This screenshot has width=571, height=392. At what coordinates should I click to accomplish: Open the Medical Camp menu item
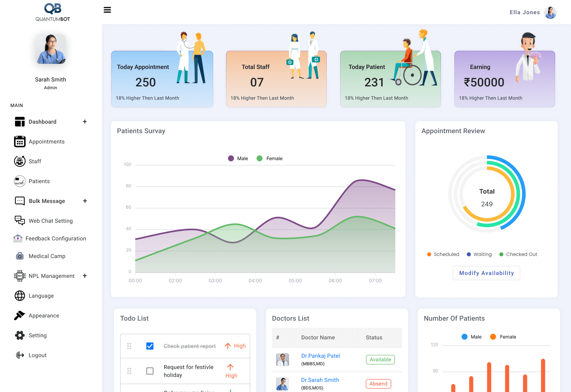pos(47,256)
